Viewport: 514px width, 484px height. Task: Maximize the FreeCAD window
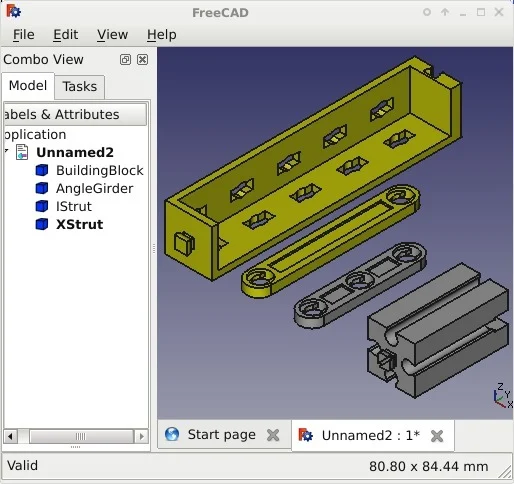click(x=481, y=12)
